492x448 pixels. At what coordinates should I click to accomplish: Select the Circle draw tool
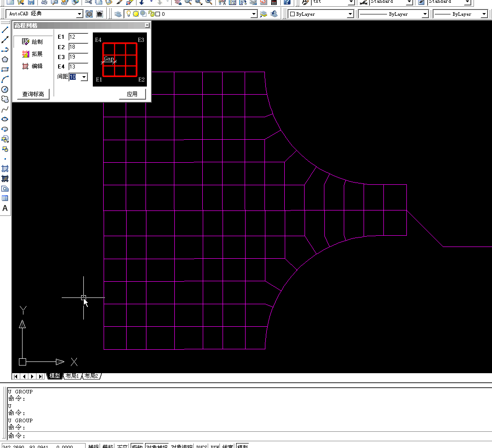coord(5,90)
